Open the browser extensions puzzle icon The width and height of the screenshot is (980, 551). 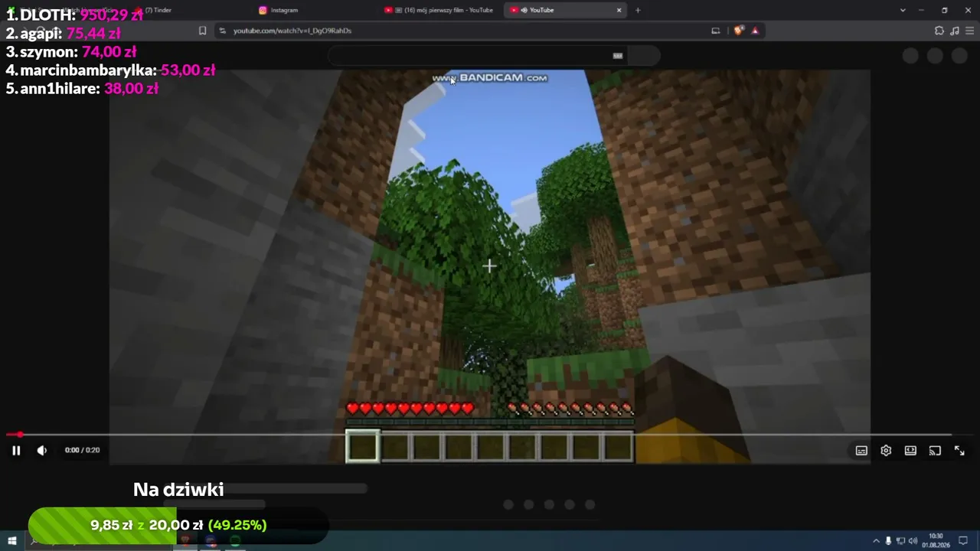[939, 31]
